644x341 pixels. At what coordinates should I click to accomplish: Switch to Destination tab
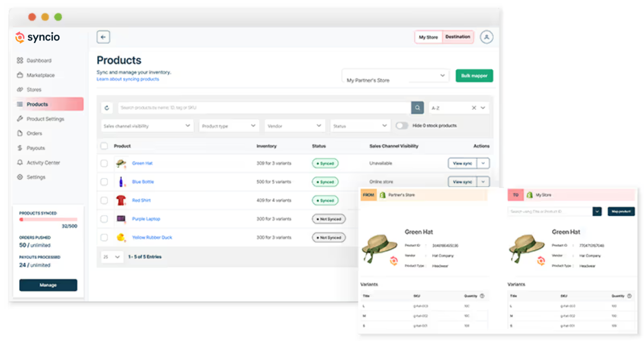(458, 37)
